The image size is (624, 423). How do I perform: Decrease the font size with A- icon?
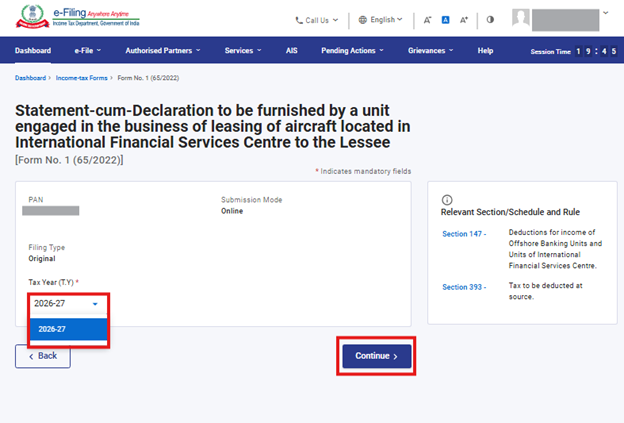click(x=428, y=19)
